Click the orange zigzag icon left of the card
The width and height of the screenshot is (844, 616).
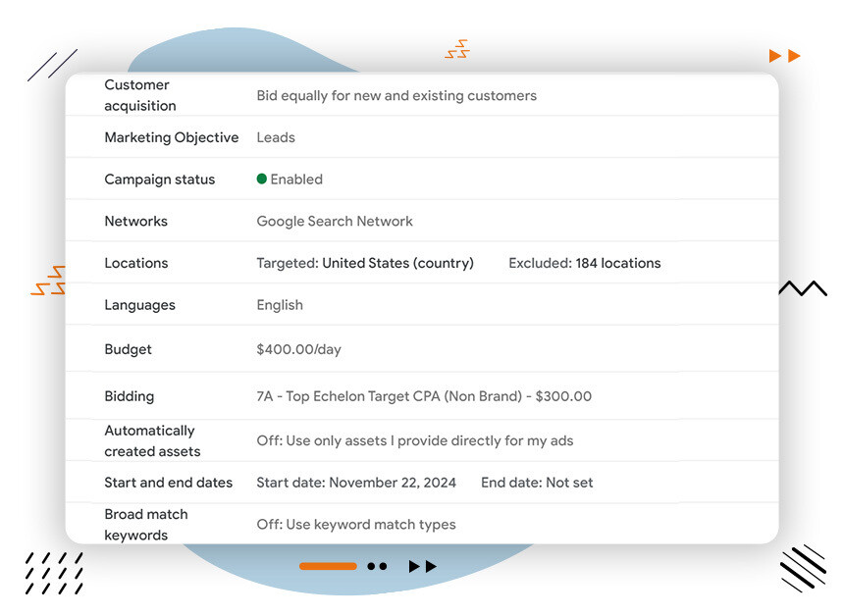48,282
